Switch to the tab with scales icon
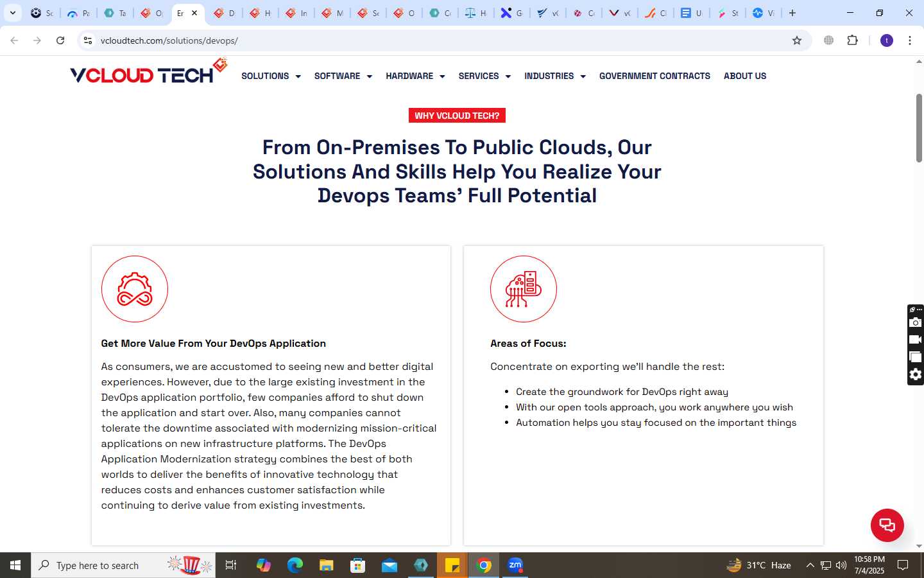 pyautogui.click(x=476, y=13)
